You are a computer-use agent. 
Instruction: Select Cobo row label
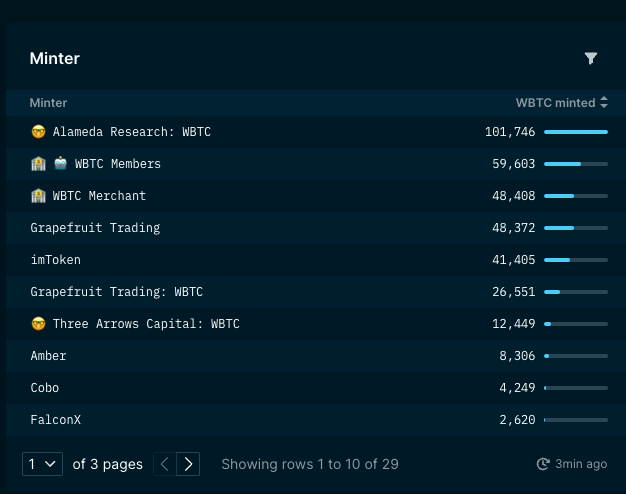pos(45,388)
